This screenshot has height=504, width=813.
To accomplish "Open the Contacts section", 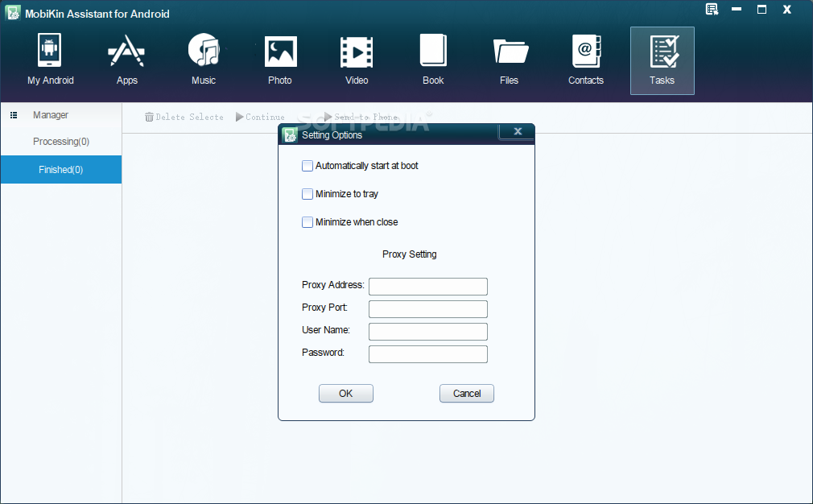I will pos(586,60).
